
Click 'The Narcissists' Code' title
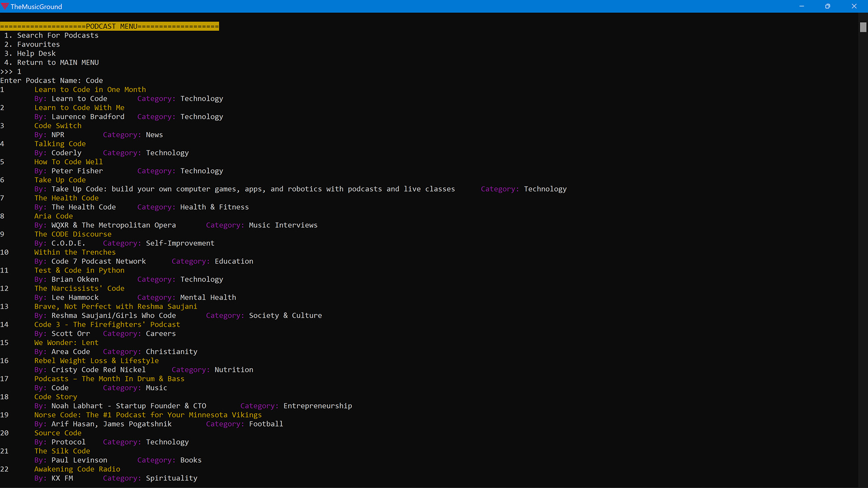(79, 288)
